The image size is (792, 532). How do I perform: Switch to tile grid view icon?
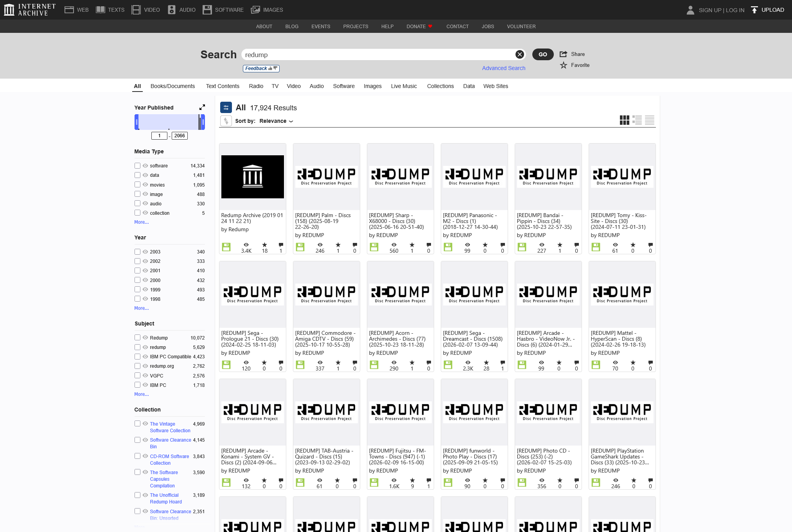624,120
